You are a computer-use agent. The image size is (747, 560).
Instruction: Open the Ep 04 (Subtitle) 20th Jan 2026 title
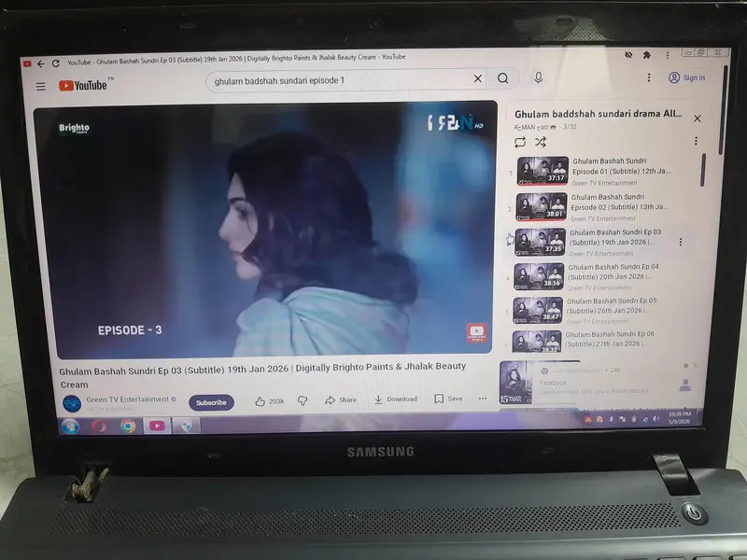[x=613, y=272]
